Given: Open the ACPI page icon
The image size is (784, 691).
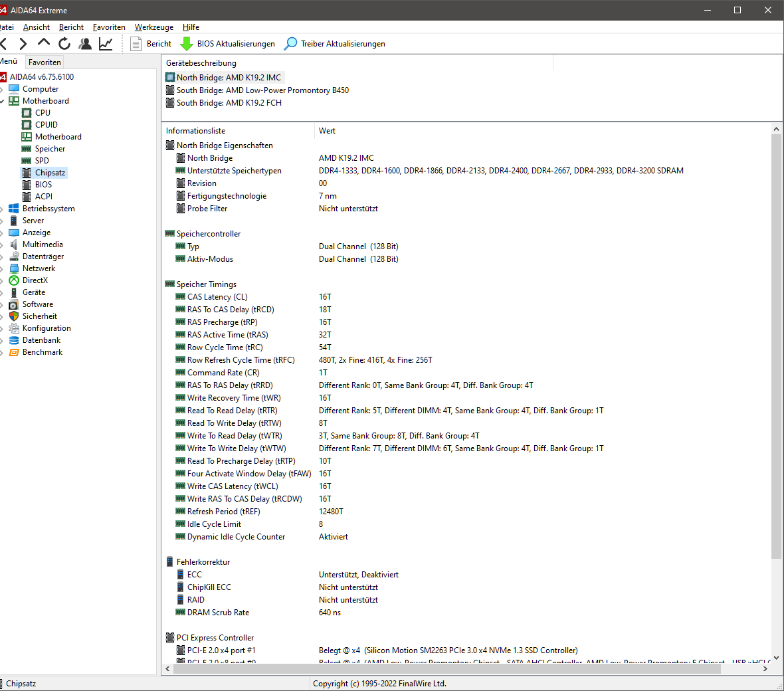Looking at the screenshot, I should pyautogui.click(x=27, y=197).
